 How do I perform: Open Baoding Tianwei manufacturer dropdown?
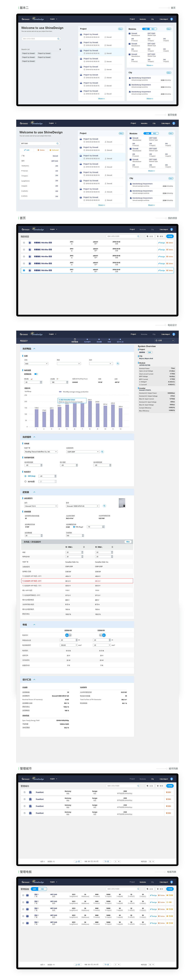[41, 452]
